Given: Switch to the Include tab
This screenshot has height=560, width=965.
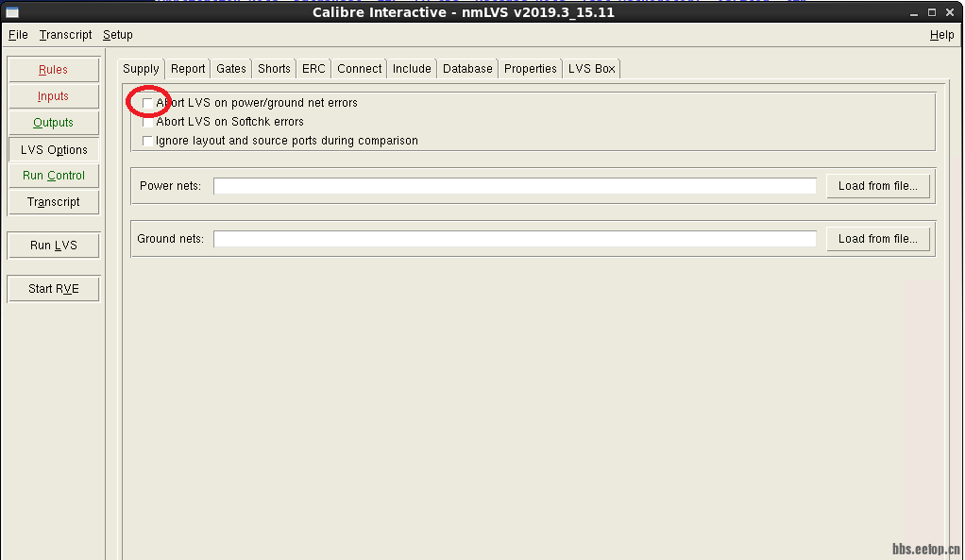Looking at the screenshot, I should pos(412,69).
